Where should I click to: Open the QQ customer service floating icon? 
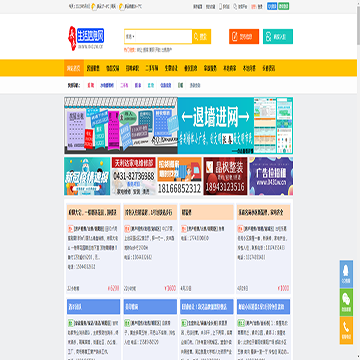coord(346,274)
